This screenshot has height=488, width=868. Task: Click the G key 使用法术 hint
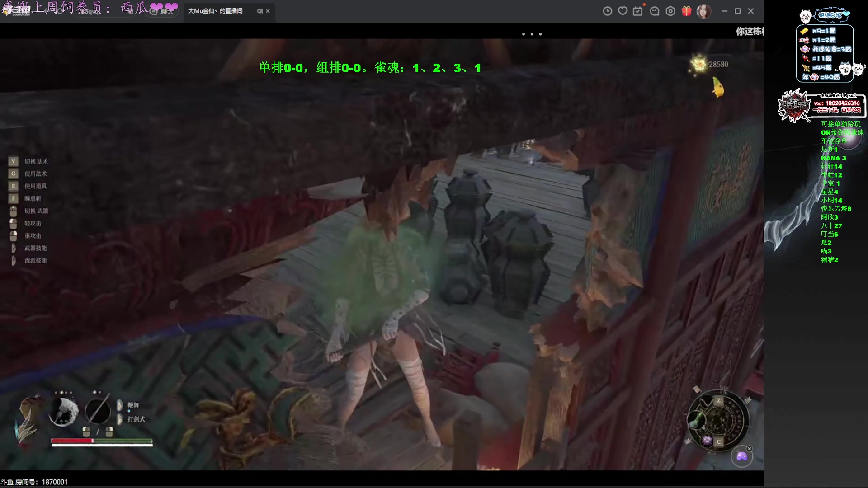28,174
